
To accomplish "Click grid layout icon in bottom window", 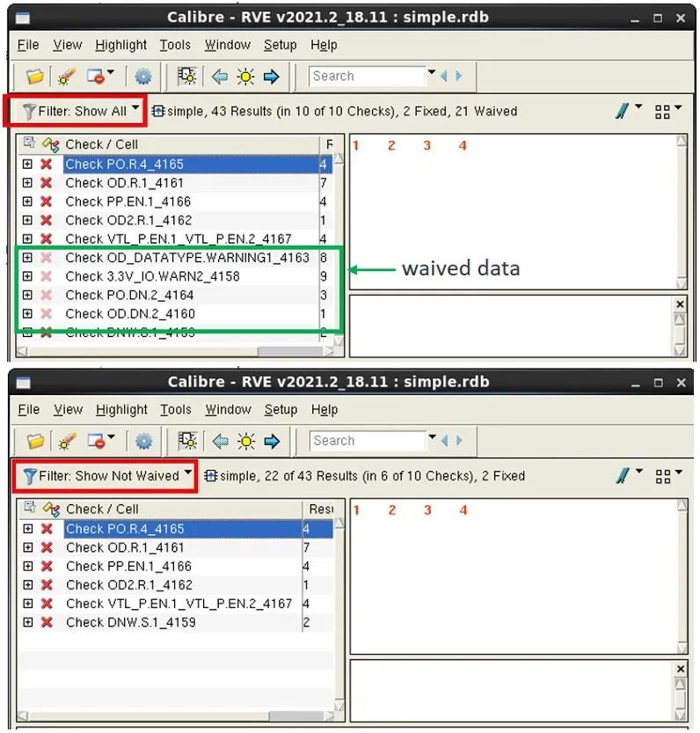I will click(x=662, y=476).
